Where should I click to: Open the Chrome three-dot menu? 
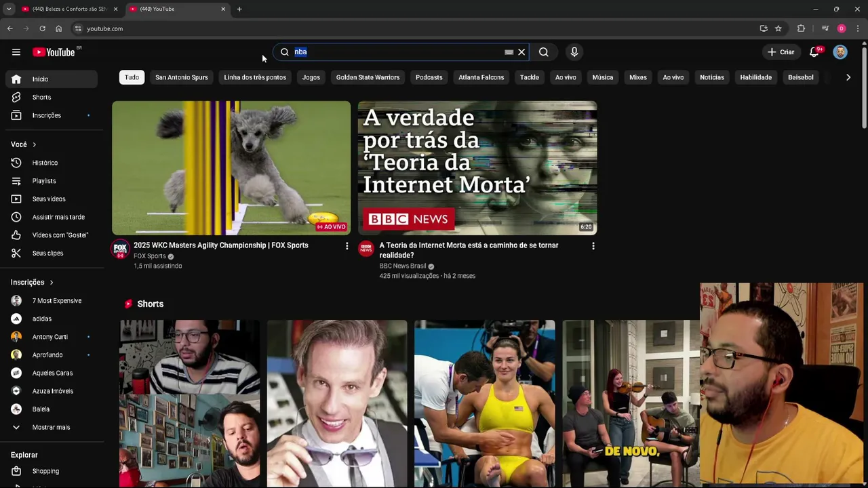click(858, 28)
